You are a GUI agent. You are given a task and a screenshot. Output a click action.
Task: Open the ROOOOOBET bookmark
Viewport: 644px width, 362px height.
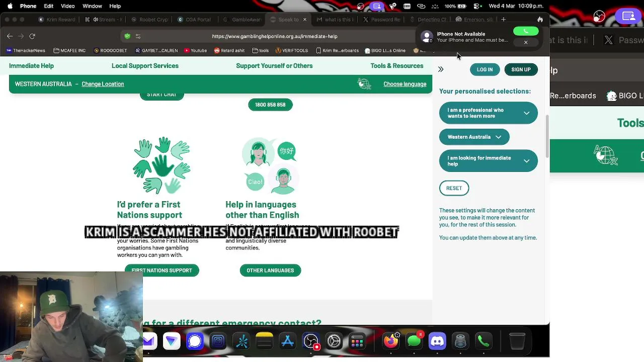click(x=110, y=51)
